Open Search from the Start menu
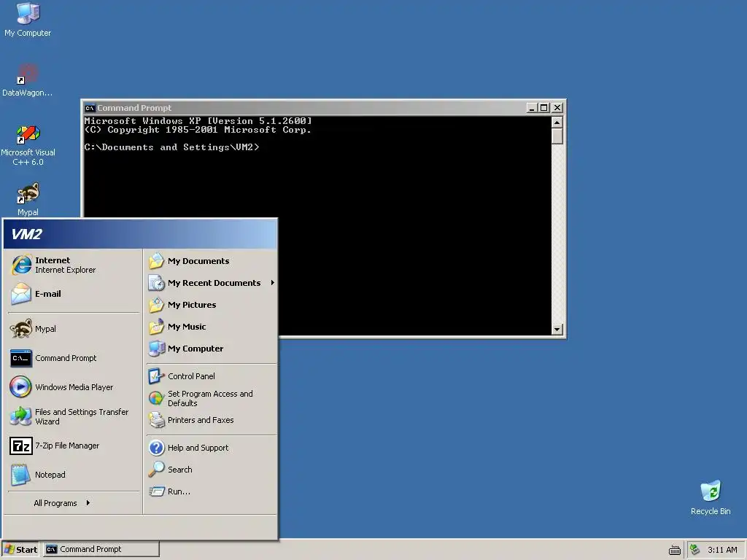 pos(211,470)
